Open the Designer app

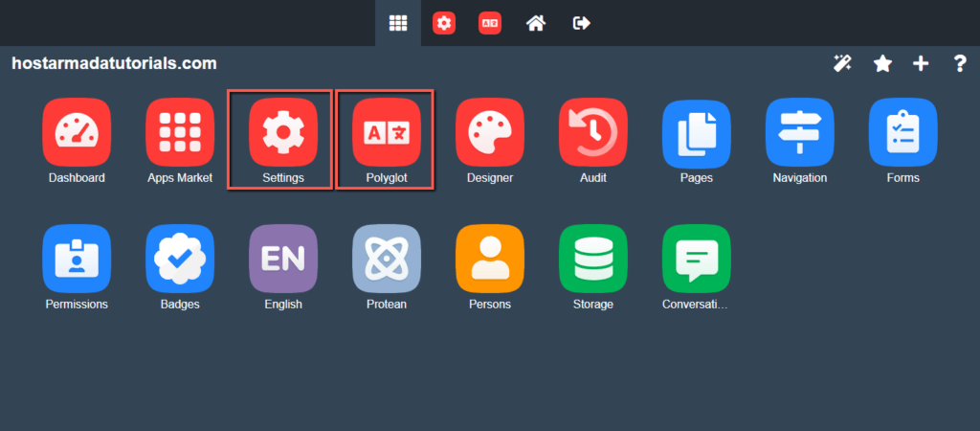point(490,132)
